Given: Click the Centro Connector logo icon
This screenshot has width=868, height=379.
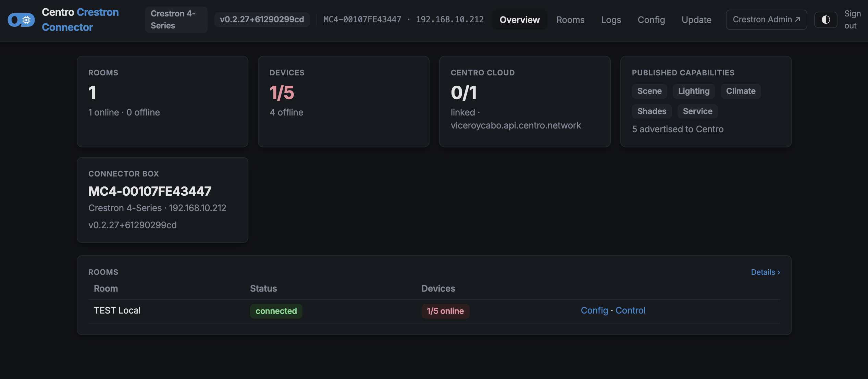Looking at the screenshot, I should [21, 20].
